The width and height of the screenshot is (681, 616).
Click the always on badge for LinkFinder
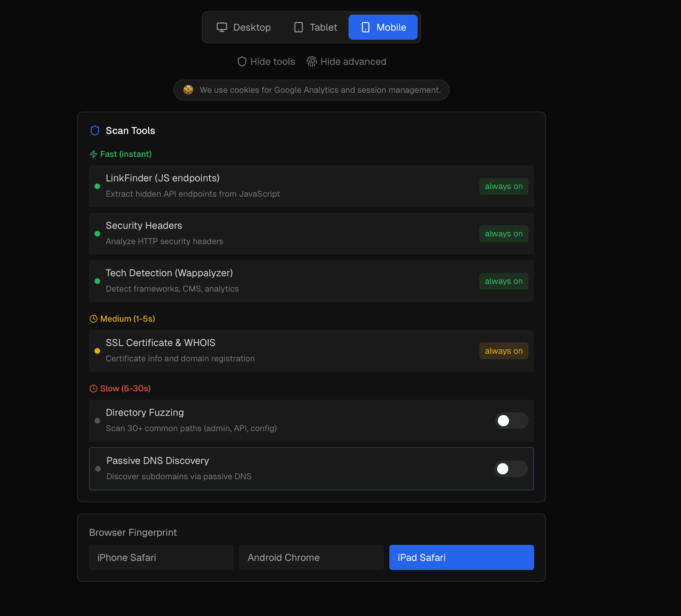(503, 186)
